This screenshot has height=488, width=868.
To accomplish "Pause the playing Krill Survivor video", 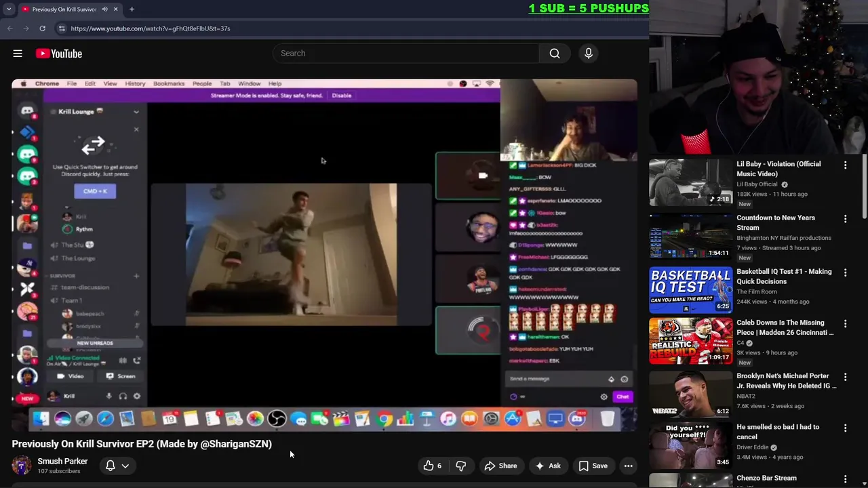I will pos(324,255).
